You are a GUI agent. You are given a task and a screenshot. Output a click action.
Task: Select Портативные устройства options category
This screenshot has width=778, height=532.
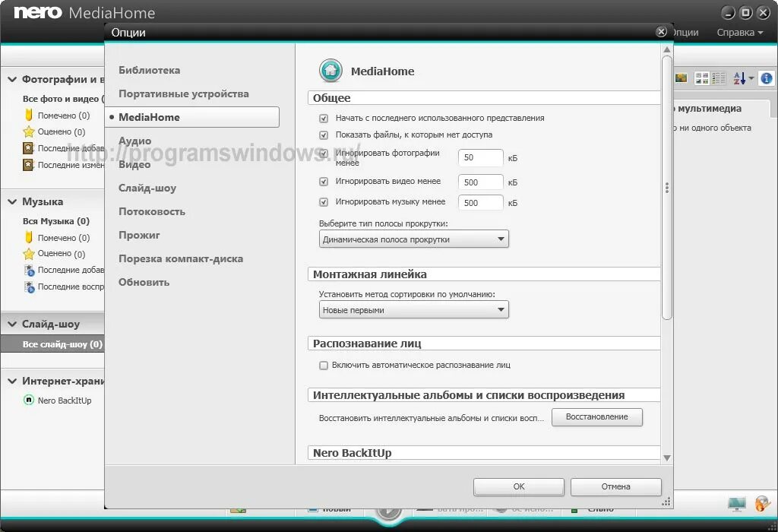184,93
